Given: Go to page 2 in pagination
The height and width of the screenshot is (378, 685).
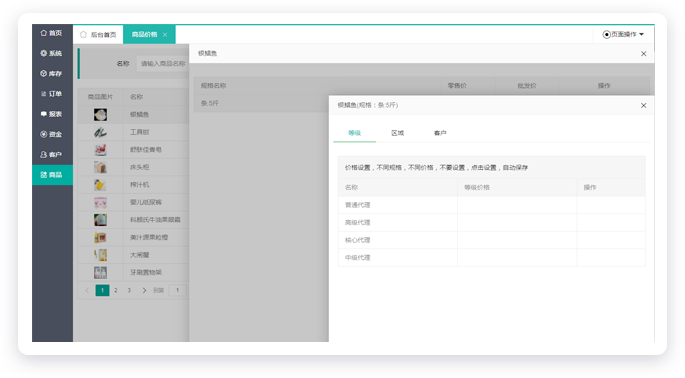Looking at the screenshot, I should pos(116,290).
